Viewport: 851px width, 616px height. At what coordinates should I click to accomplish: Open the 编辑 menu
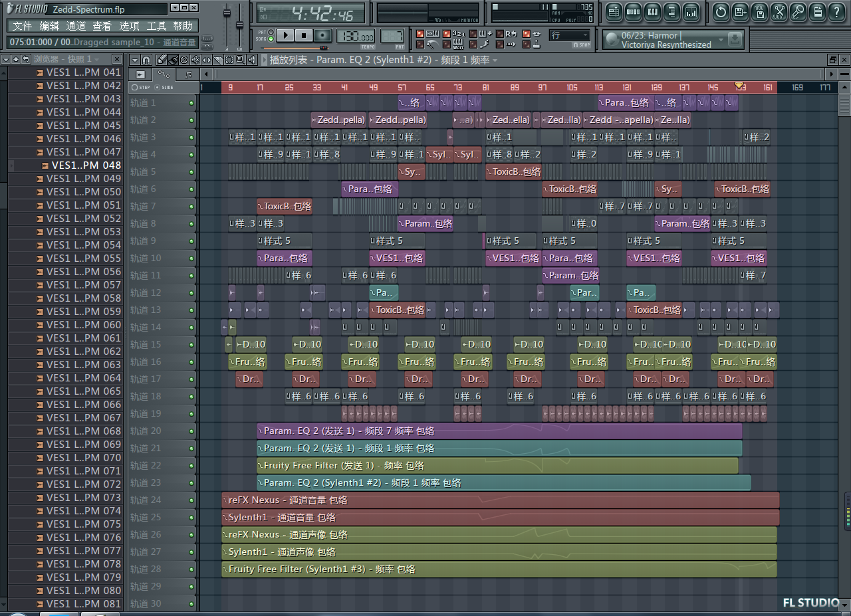pyautogui.click(x=49, y=26)
